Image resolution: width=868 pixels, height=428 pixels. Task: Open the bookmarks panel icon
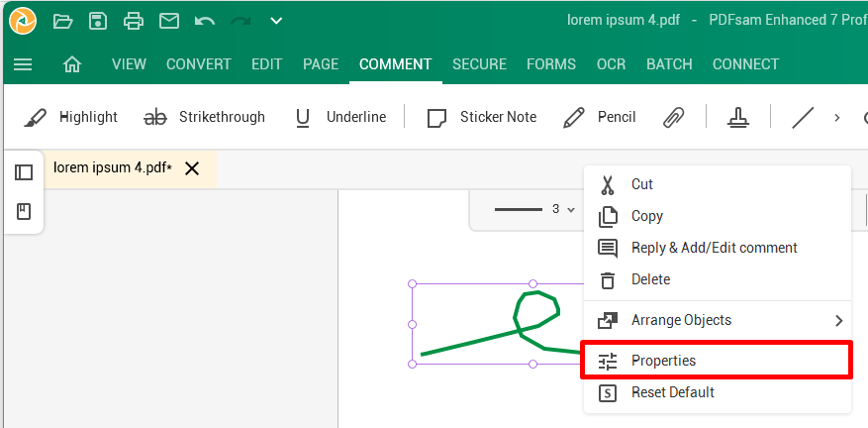pyautogui.click(x=24, y=211)
